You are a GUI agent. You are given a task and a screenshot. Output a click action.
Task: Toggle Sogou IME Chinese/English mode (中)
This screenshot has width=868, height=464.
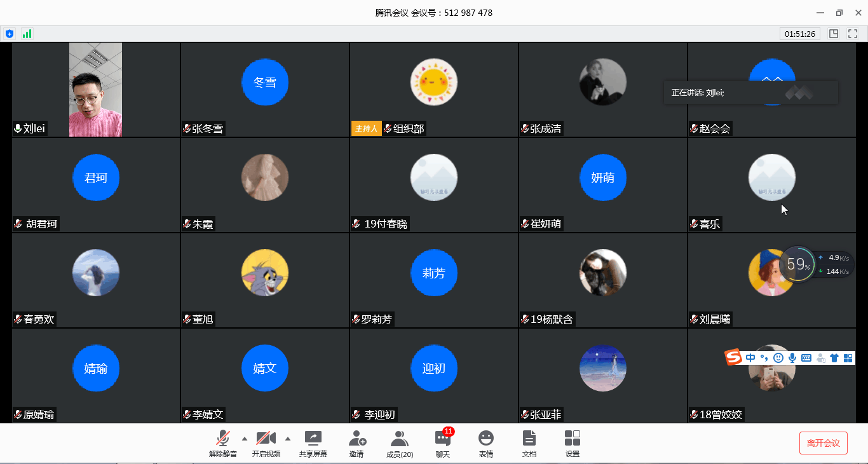750,358
